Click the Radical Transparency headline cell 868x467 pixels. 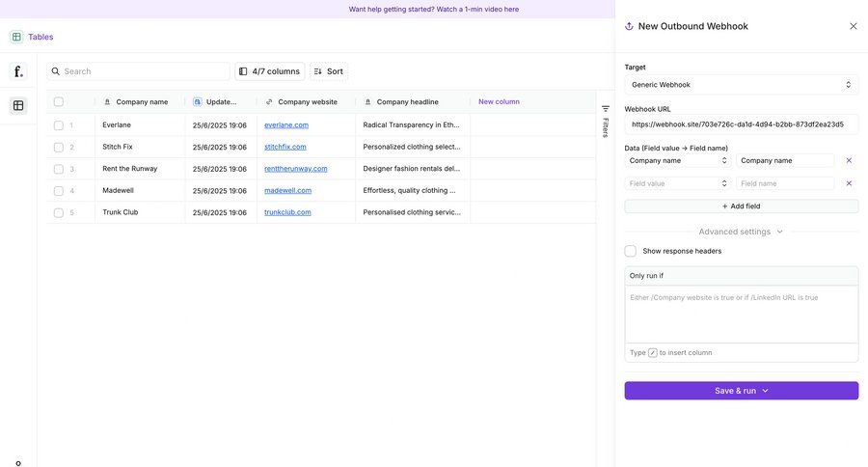[x=413, y=125]
